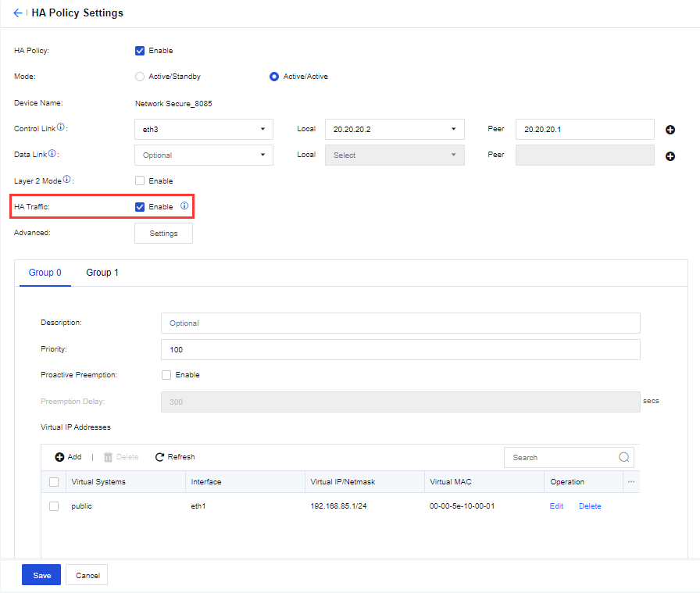Refresh the Virtual IP Addresses list
Viewport: 700px width, 593px height.
(175, 457)
